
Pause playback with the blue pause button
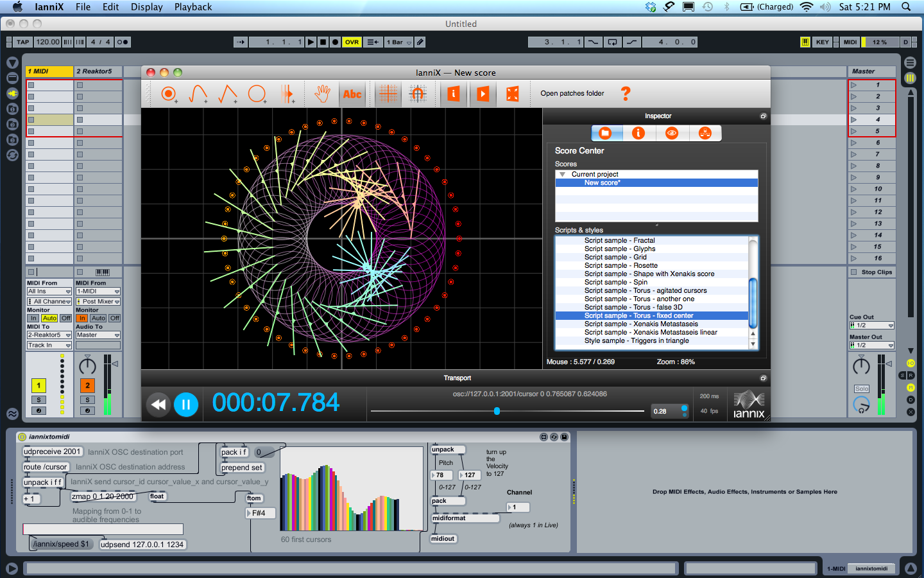tap(186, 405)
